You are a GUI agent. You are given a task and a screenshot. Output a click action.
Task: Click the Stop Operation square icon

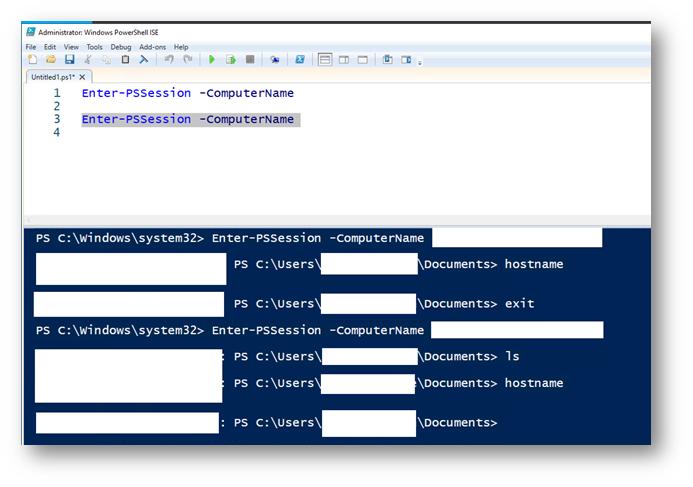(249, 60)
